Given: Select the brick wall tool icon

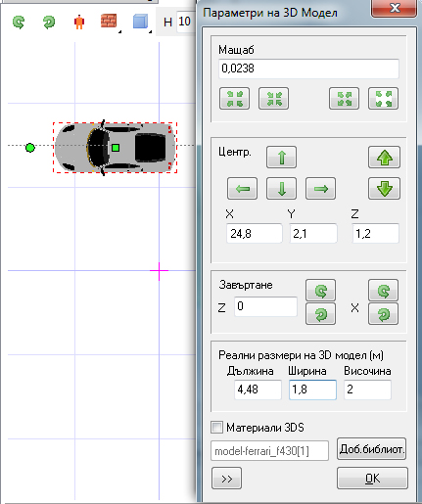Looking at the screenshot, I should [x=109, y=21].
